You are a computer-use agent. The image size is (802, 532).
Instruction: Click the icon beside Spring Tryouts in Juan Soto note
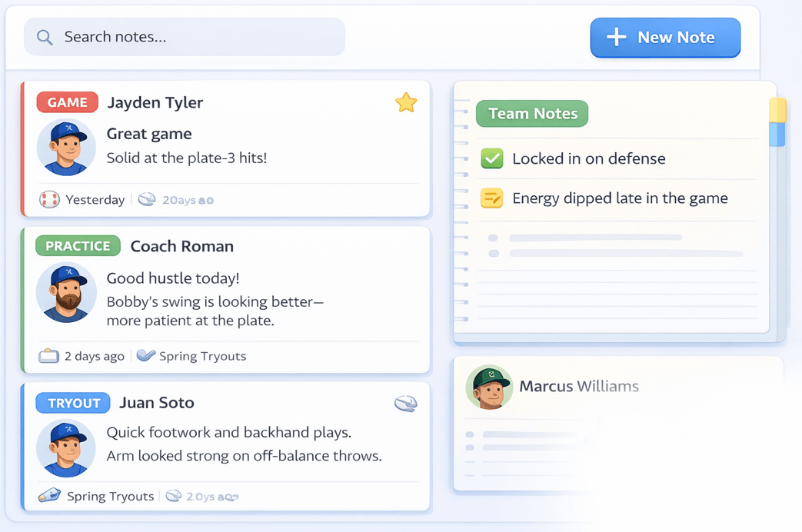[50, 496]
